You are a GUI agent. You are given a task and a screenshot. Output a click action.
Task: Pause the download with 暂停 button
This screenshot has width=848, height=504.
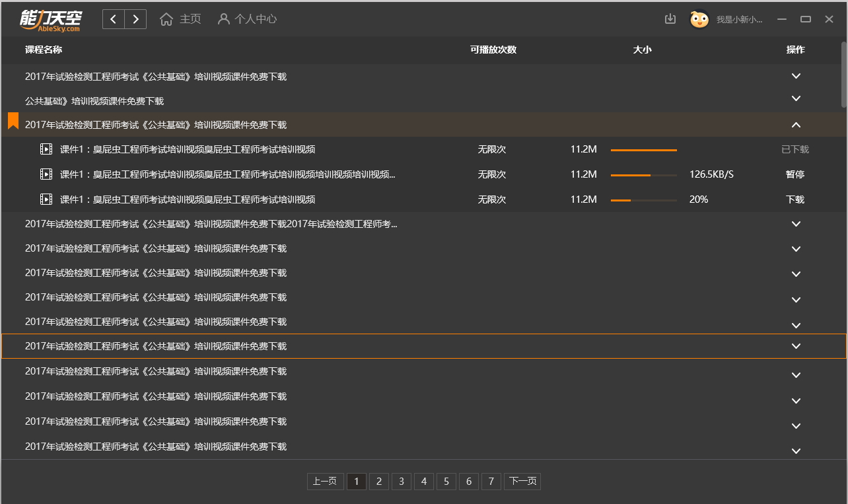point(795,174)
